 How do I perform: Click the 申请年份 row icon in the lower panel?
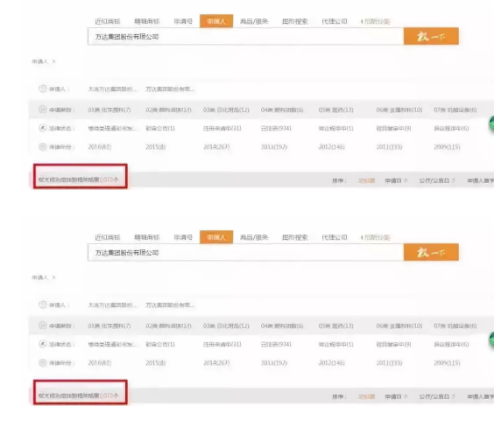point(42,363)
